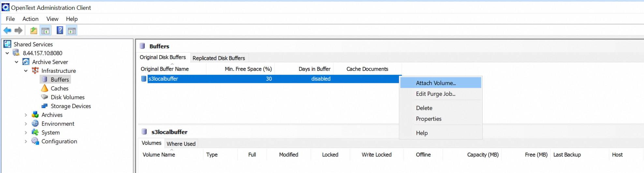Click the s3localbuffer details header icon
This screenshot has height=173, width=644.
click(144, 132)
